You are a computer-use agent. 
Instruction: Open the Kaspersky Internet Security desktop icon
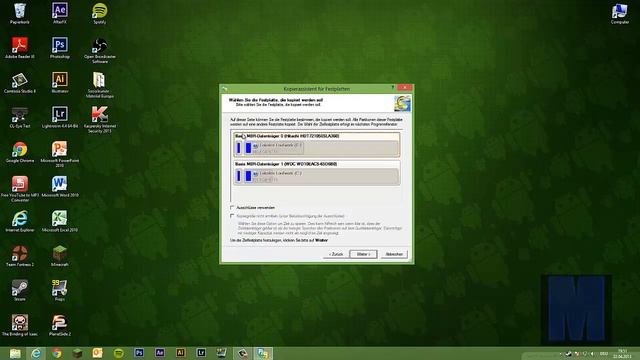pyautogui.click(x=100, y=120)
